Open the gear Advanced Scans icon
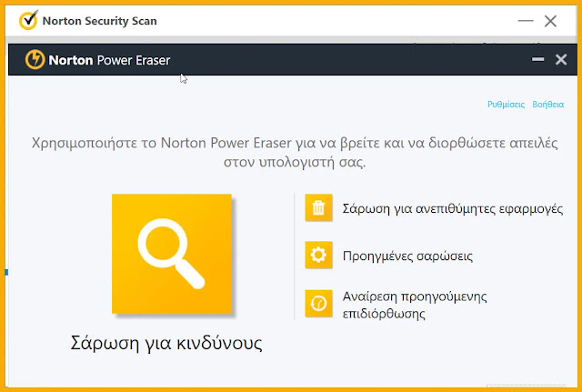This screenshot has height=392, width=582. coord(318,255)
